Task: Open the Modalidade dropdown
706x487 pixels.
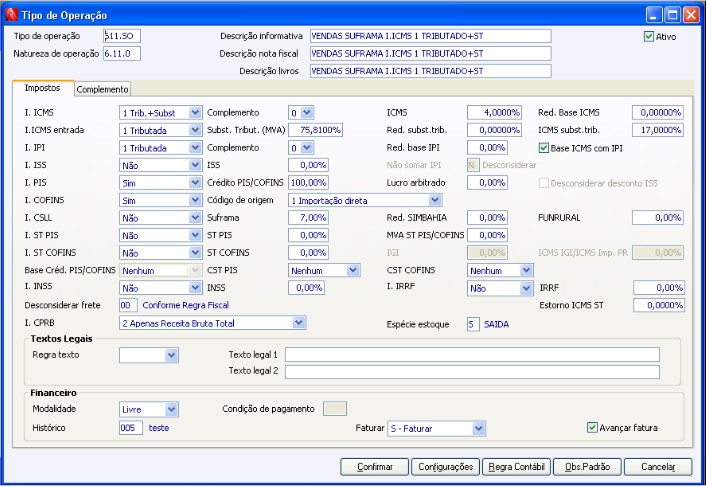Action: click(x=172, y=409)
